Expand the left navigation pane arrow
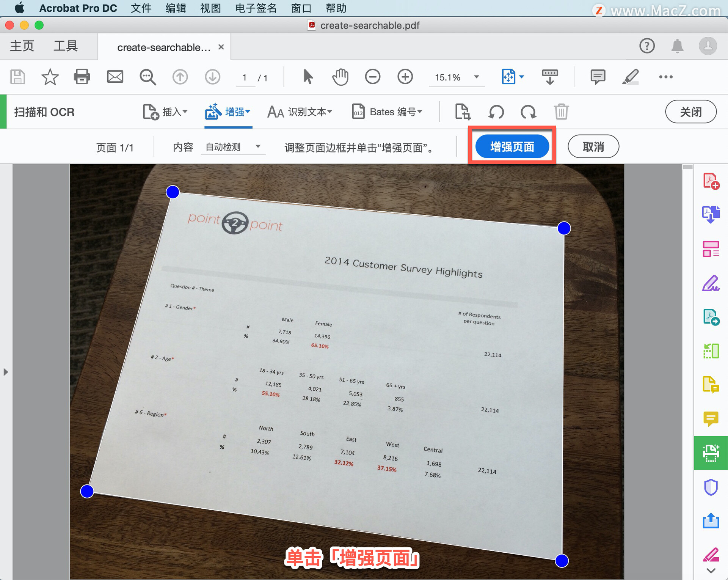 pos(6,372)
